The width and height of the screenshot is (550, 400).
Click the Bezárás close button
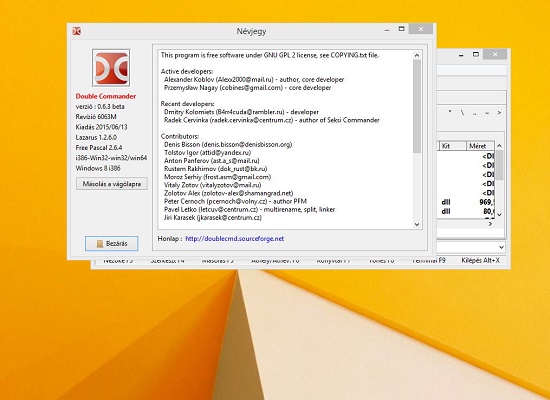111,244
